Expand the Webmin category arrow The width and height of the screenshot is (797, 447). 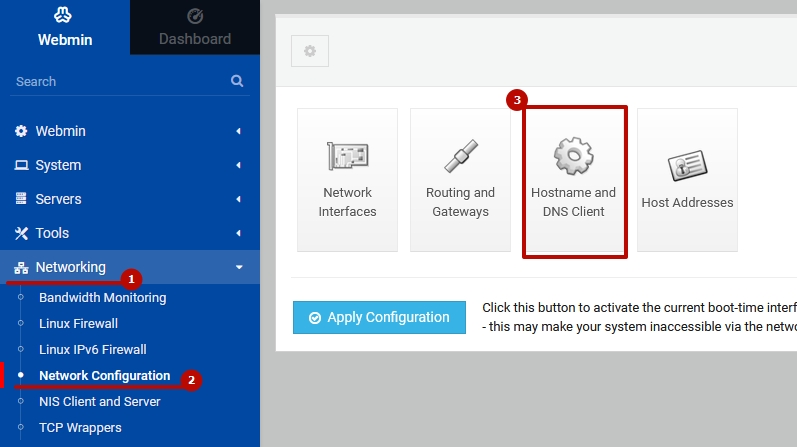tap(238, 131)
